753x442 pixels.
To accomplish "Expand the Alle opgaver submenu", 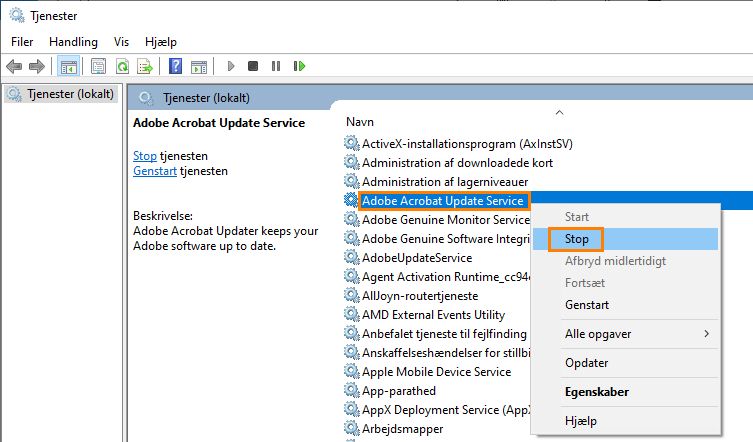I will [625, 334].
